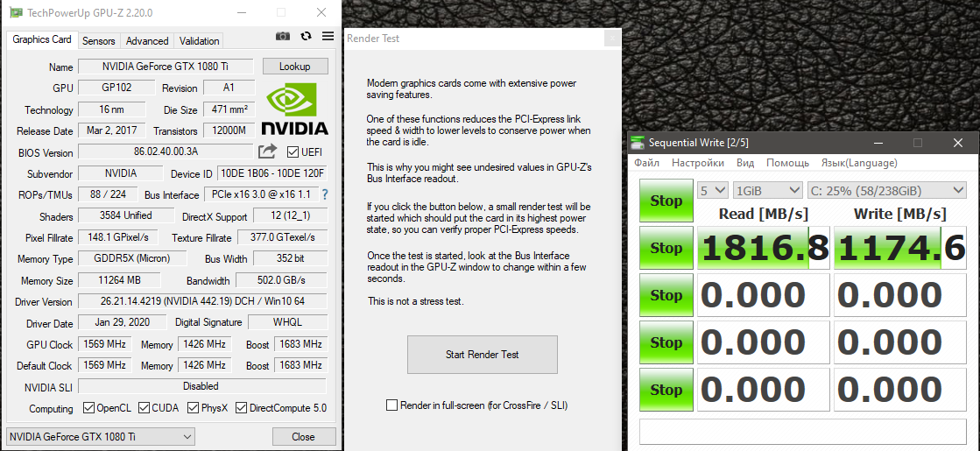Click the Read [MB/s] column header

pos(764,214)
